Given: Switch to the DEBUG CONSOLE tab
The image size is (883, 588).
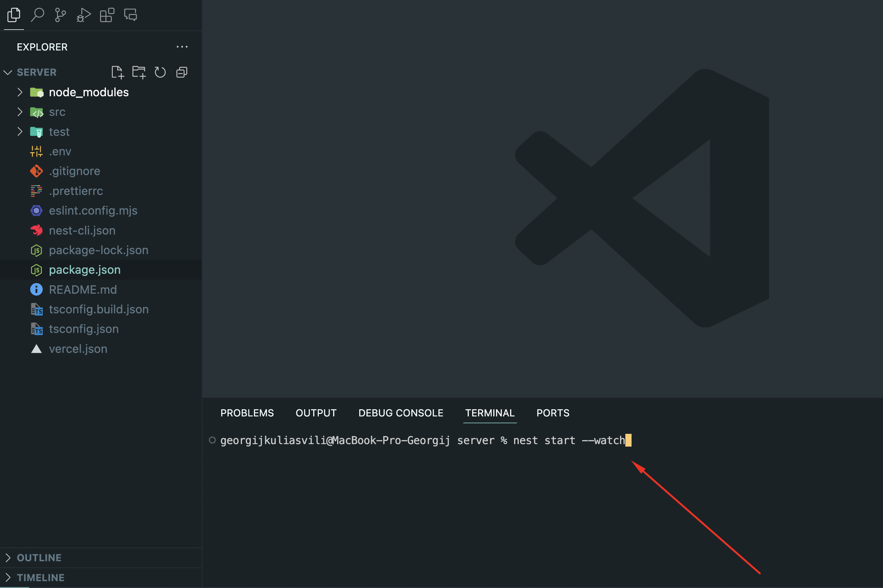Looking at the screenshot, I should (401, 413).
